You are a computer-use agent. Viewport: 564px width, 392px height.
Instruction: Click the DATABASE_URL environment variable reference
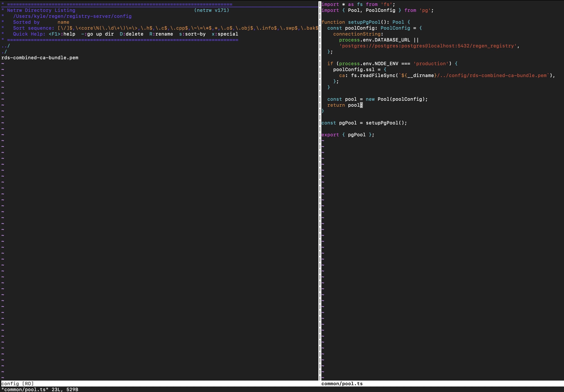pyautogui.click(x=392, y=40)
